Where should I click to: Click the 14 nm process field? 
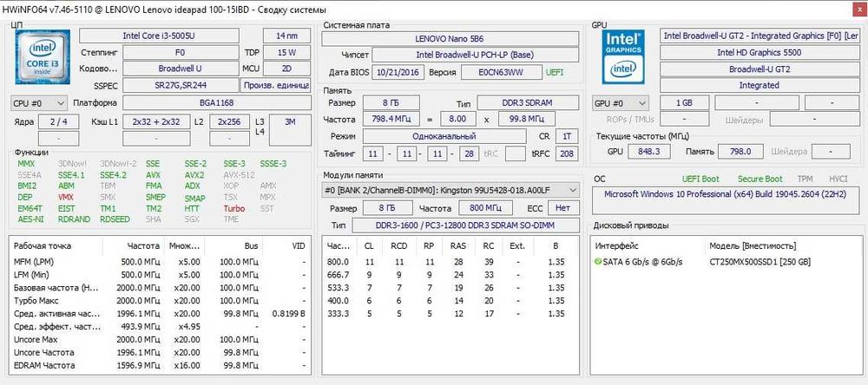tap(286, 36)
